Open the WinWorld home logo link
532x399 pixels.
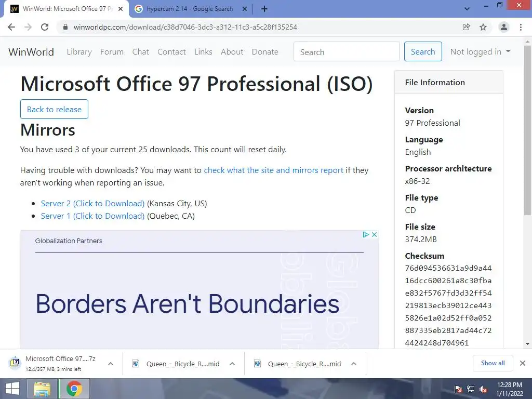(x=31, y=52)
